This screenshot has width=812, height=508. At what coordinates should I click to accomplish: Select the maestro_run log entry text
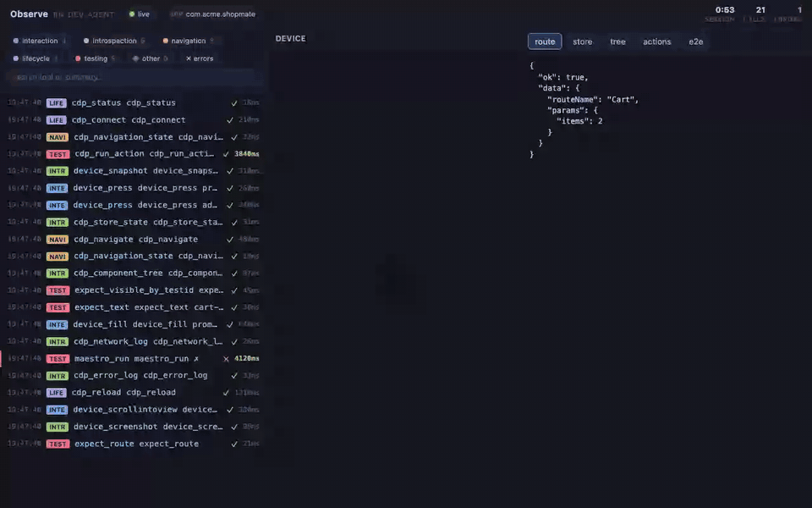click(x=137, y=358)
